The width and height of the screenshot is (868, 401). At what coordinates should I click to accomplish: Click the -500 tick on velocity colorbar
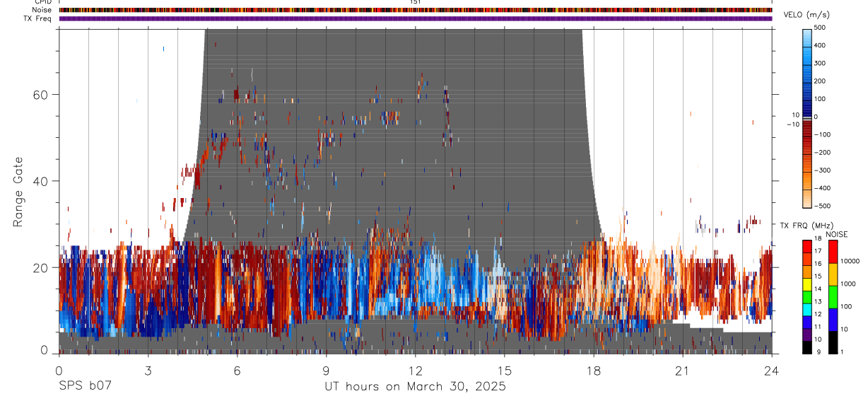pos(822,206)
